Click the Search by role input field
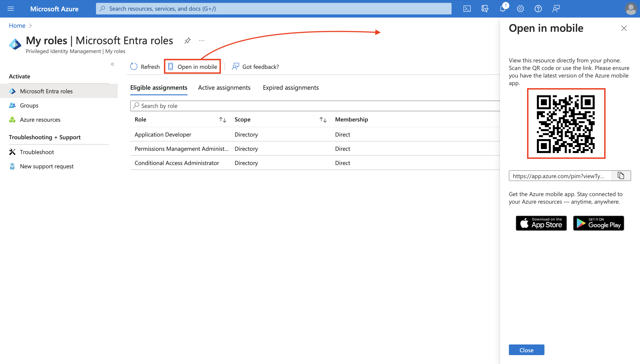Viewport: 640px width, 364px height. point(315,105)
